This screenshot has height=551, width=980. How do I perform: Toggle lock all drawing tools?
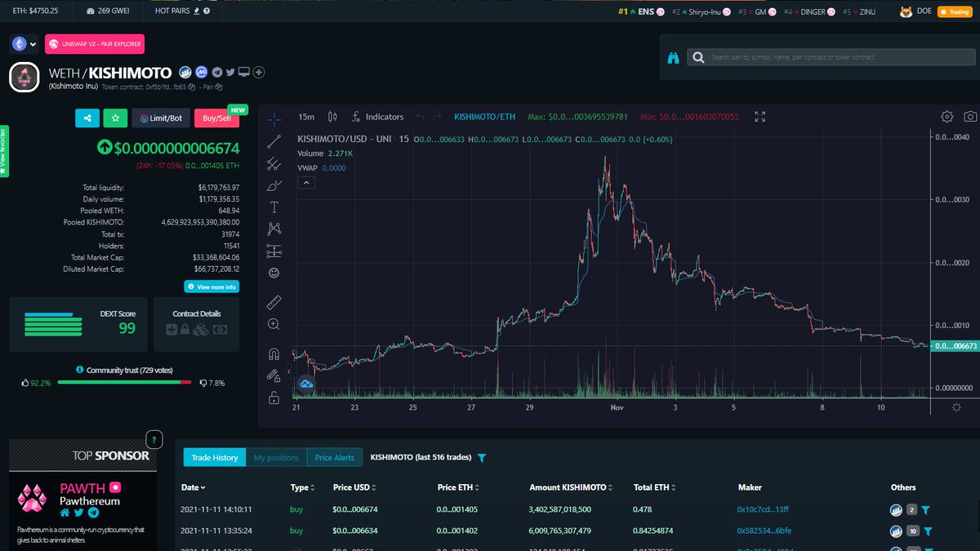(x=274, y=398)
